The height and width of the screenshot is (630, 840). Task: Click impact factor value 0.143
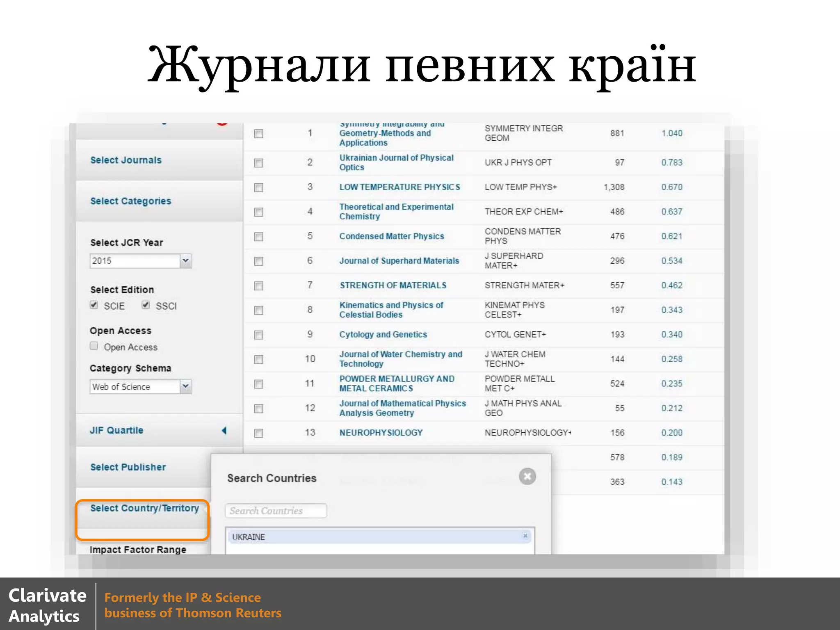672,482
